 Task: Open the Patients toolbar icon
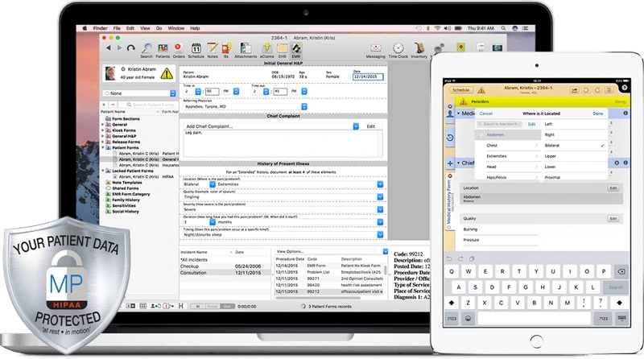[163, 49]
